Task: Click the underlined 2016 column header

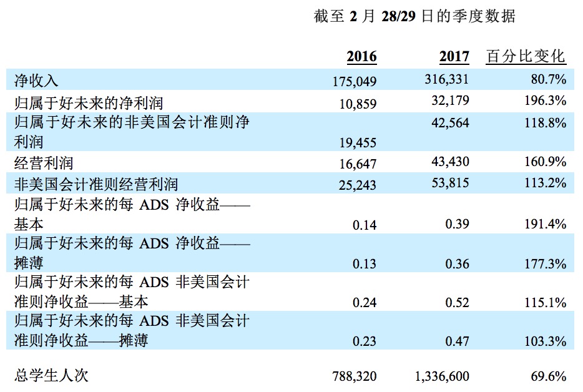Action: pos(361,57)
